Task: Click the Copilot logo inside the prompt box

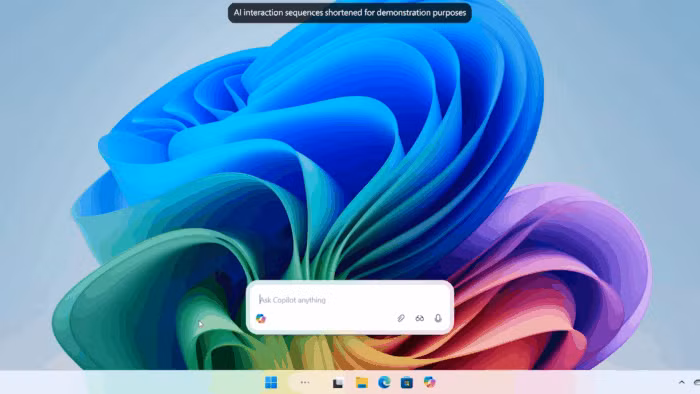Action: [x=261, y=318]
